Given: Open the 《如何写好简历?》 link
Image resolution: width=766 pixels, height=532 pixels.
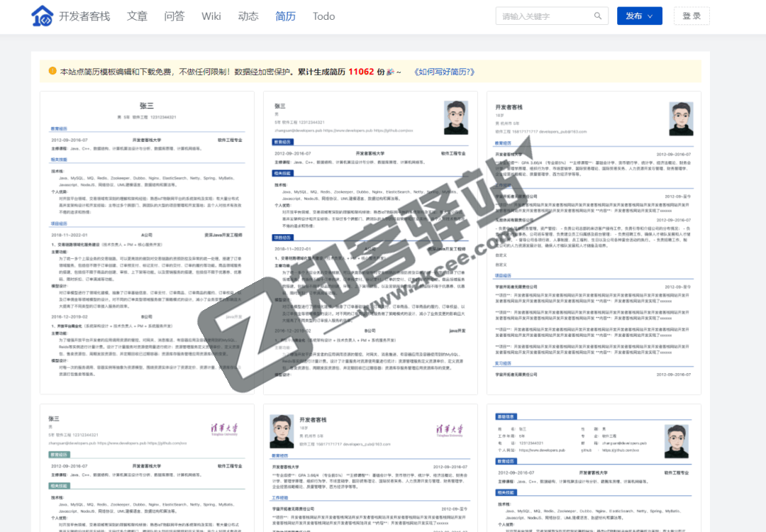Looking at the screenshot, I should pyautogui.click(x=444, y=72).
